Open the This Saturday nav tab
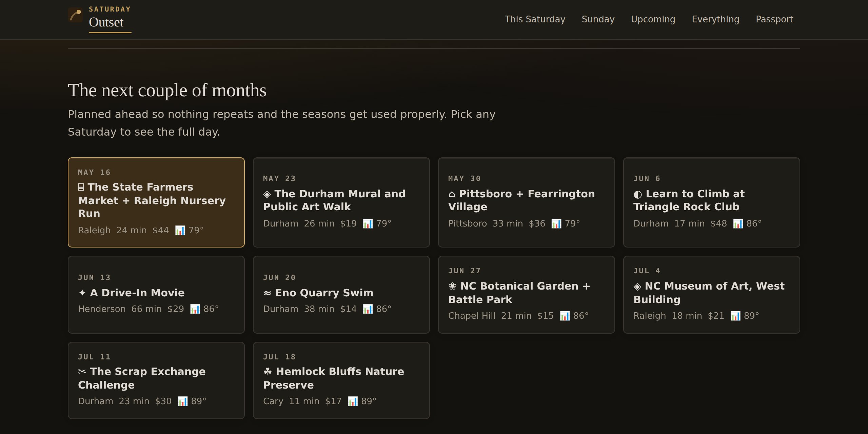The height and width of the screenshot is (434, 868). tap(535, 19)
